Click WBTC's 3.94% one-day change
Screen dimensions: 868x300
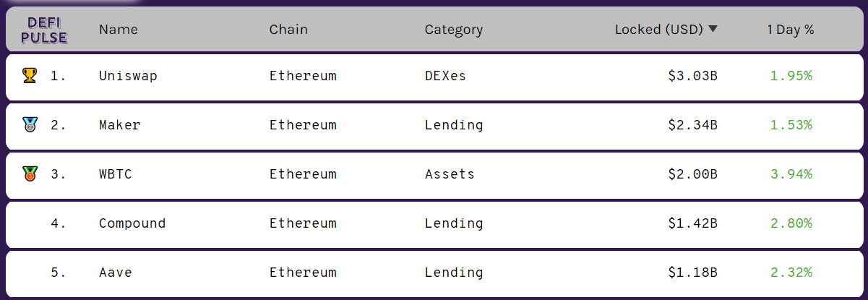791,174
